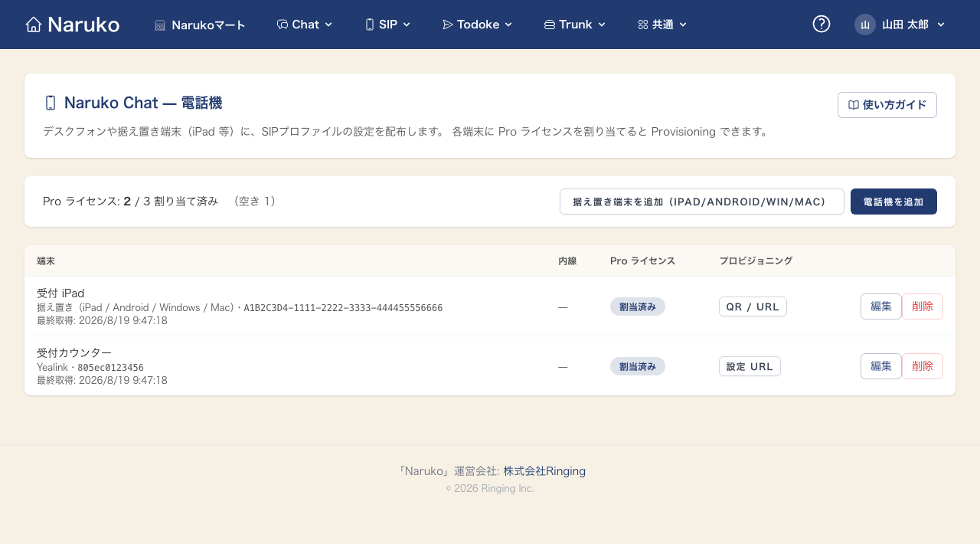980x544 pixels.
Task: Click the Todoke send icon in navbar
Action: click(448, 25)
